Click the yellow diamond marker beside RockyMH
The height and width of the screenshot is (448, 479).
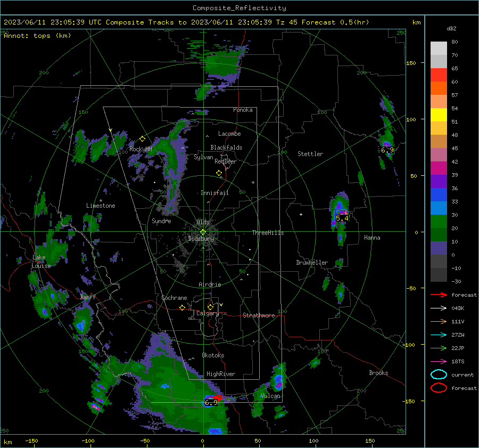(x=142, y=139)
